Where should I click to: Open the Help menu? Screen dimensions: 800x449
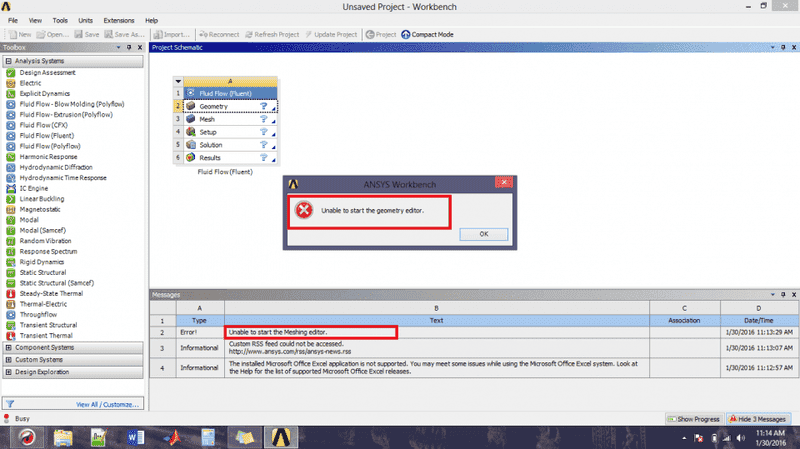[152, 21]
